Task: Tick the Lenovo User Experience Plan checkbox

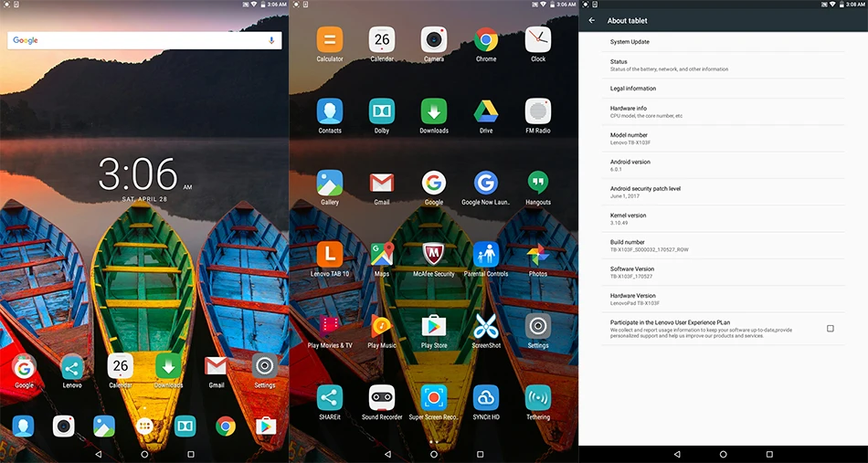Action: (x=830, y=329)
